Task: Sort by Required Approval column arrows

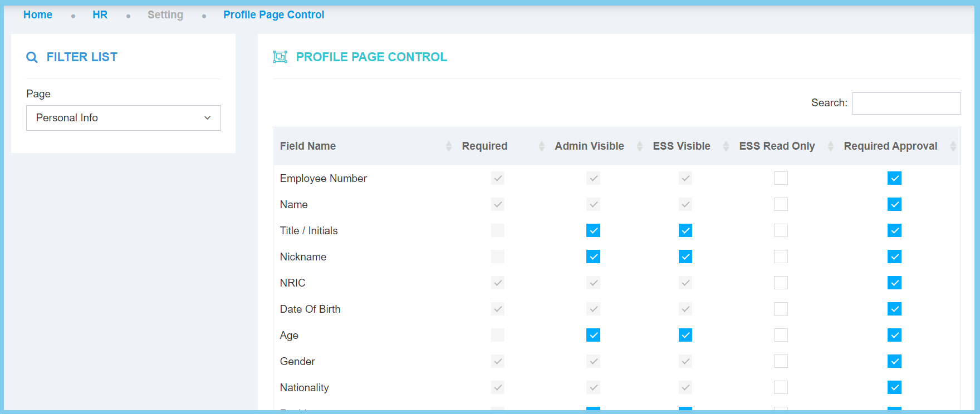Action: (953, 146)
